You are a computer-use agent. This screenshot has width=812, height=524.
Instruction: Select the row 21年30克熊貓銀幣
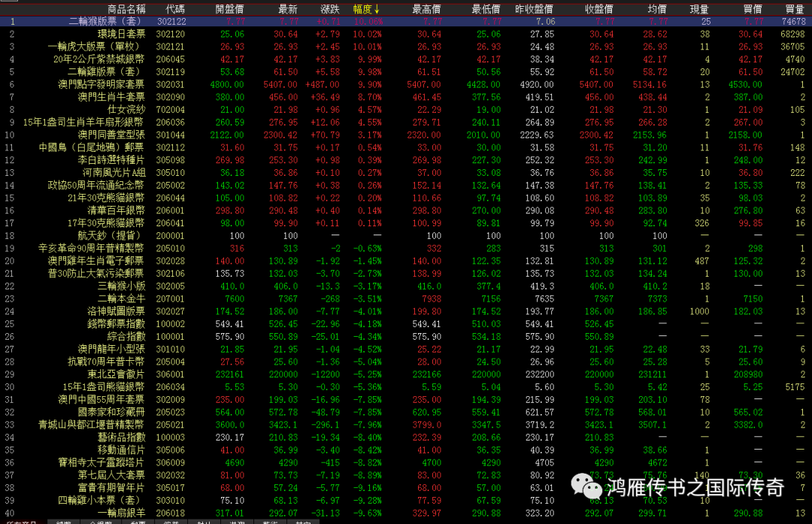406,198
